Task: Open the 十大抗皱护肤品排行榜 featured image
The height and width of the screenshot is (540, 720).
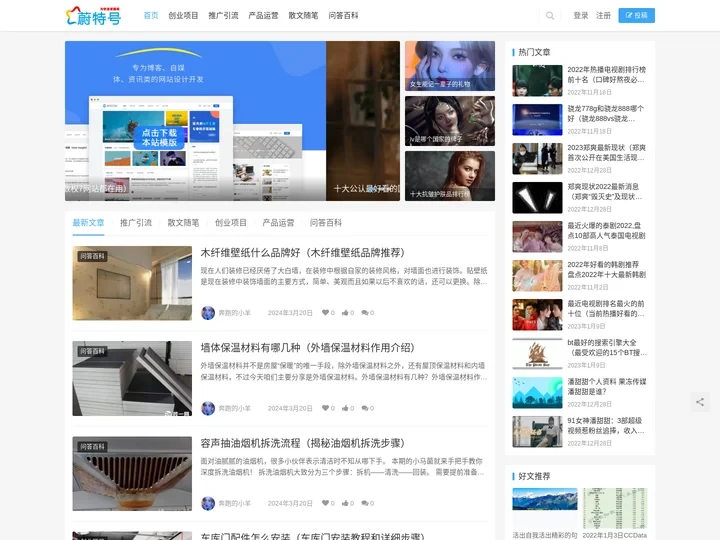Action: click(x=450, y=176)
